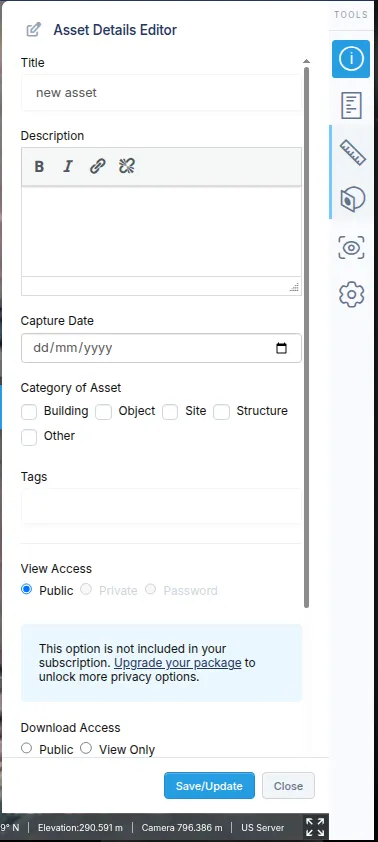378x842 pixels.
Task: Select View Only download access
Action: (86, 749)
